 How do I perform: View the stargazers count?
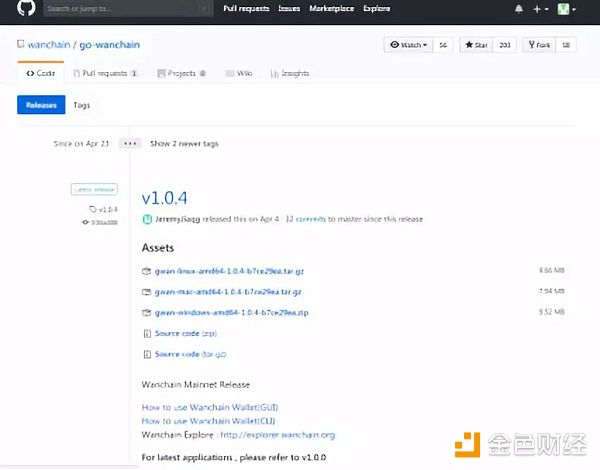[x=505, y=45]
